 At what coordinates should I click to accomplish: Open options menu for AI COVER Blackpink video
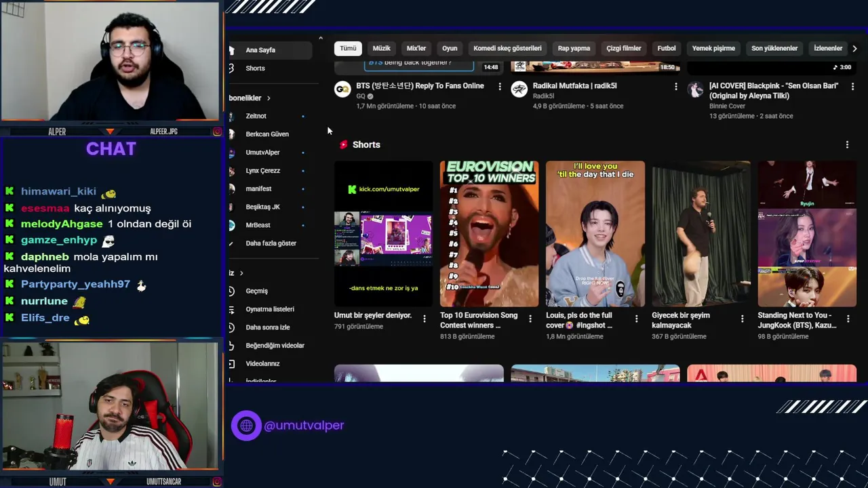pyautogui.click(x=852, y=87)
